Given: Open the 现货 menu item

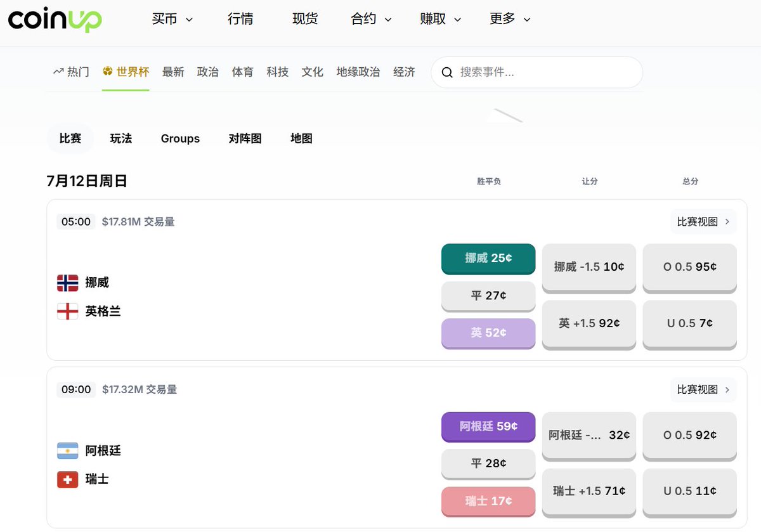Looking at the screenshot, I should click(x=304, y=19).
